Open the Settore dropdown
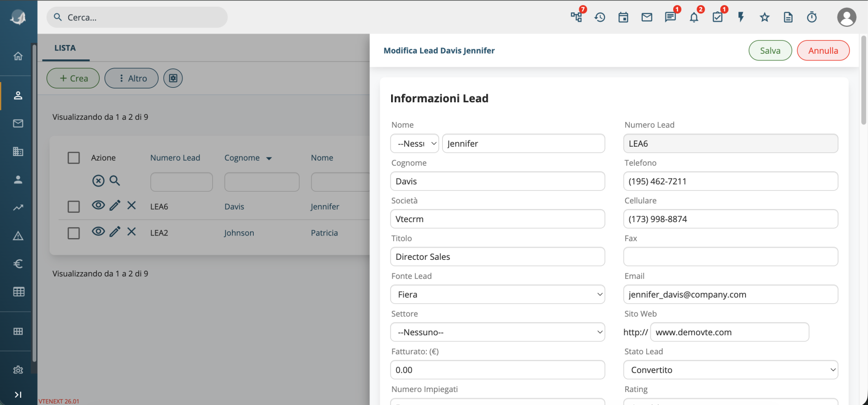Image resolution: width=868 pixels, height=405 pixels. pos(498,332)
